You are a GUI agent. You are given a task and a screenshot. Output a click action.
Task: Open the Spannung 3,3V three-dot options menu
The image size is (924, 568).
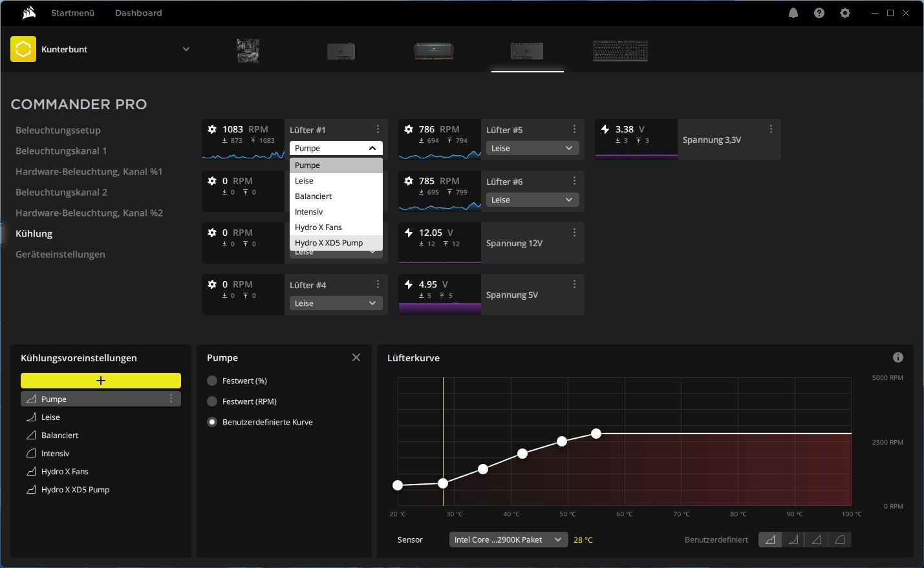click(771, 129)
